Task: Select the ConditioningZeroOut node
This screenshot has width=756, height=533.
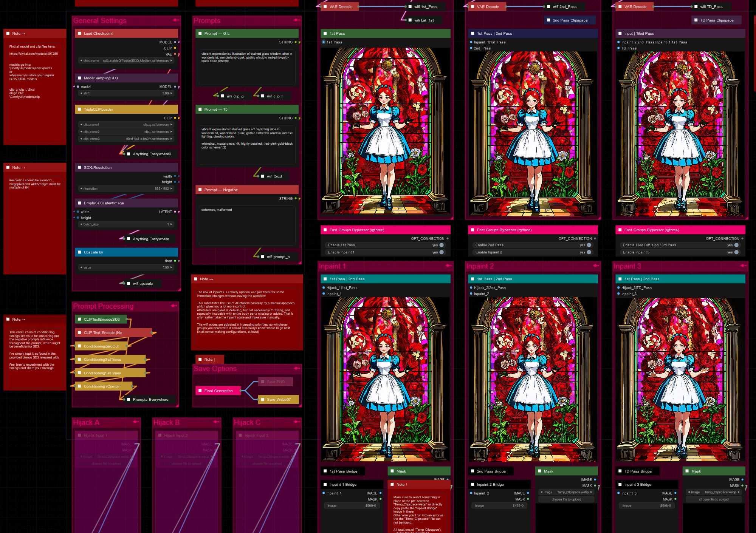Action: tap(101, 346)
